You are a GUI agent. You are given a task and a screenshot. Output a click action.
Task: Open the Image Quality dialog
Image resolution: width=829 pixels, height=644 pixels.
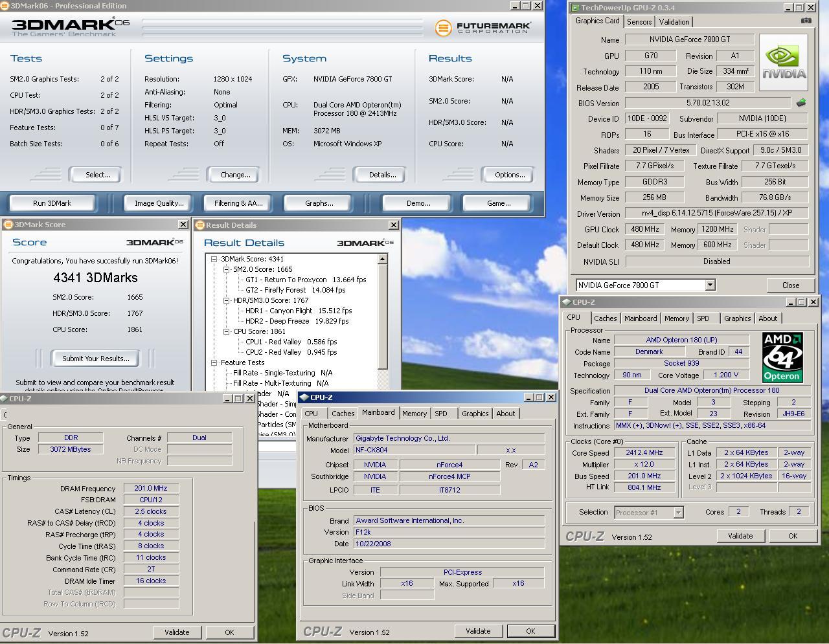click(x=159, y=203)
